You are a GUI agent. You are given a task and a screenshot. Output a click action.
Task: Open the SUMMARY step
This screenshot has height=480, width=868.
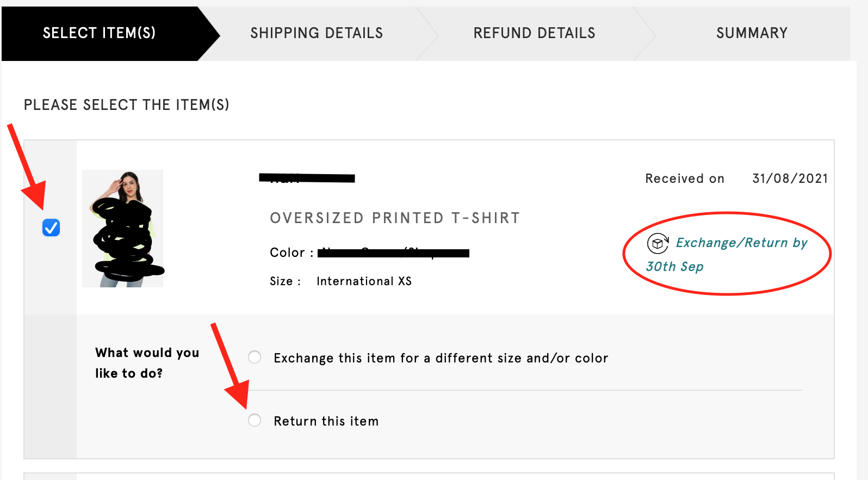tap(752, 33)
